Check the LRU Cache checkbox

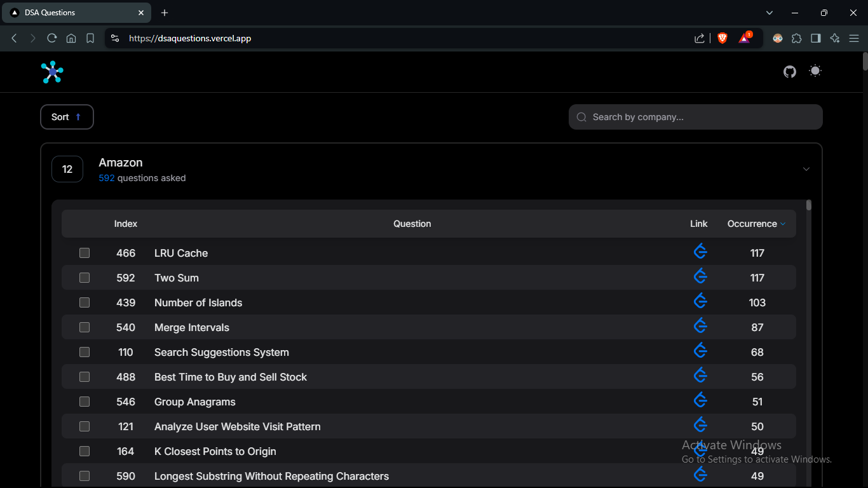pyautogui.click(x=85, y=253)
